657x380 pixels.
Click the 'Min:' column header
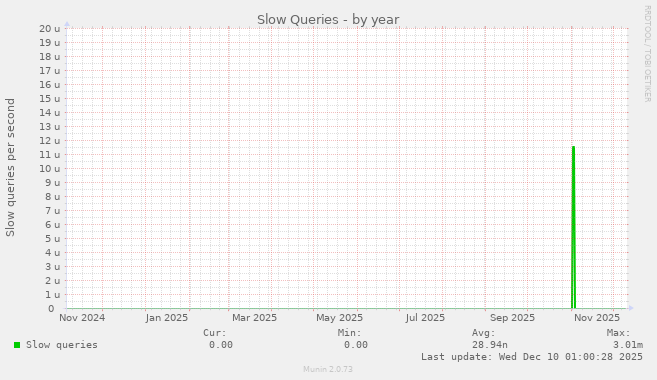click(349, 333)
